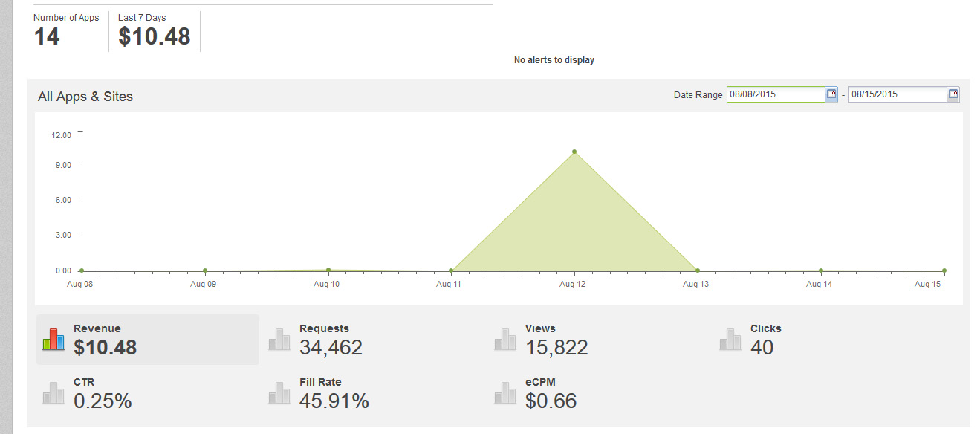Click the 3.00 y-axis label
980x434 pixels.
[x=63, y=236]
